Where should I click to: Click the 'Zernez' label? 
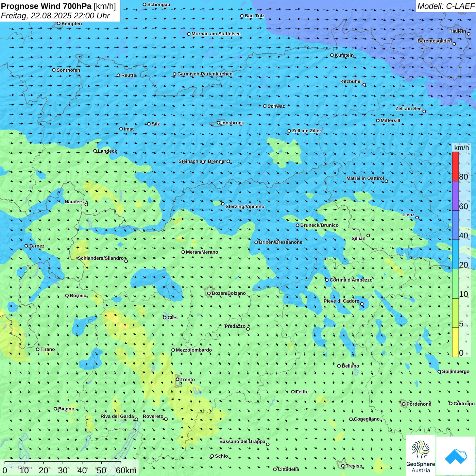37,246
